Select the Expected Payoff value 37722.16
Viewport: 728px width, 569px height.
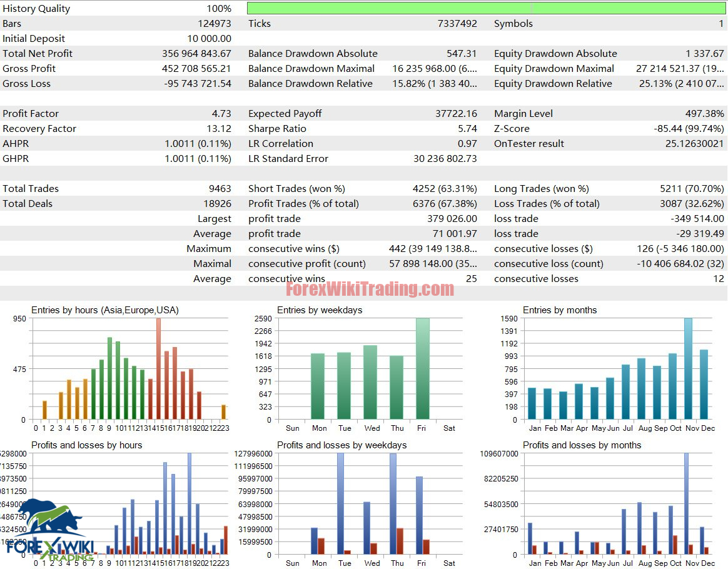click(x=456, y=114)
